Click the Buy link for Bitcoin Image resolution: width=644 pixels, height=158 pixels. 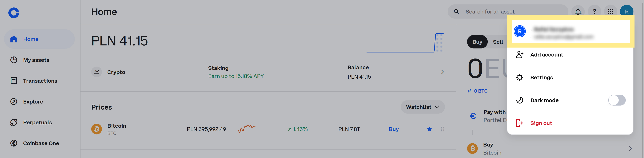393,129
